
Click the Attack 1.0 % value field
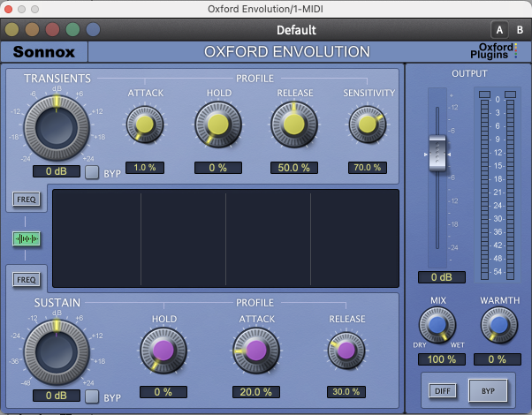[x=145, y=168]
